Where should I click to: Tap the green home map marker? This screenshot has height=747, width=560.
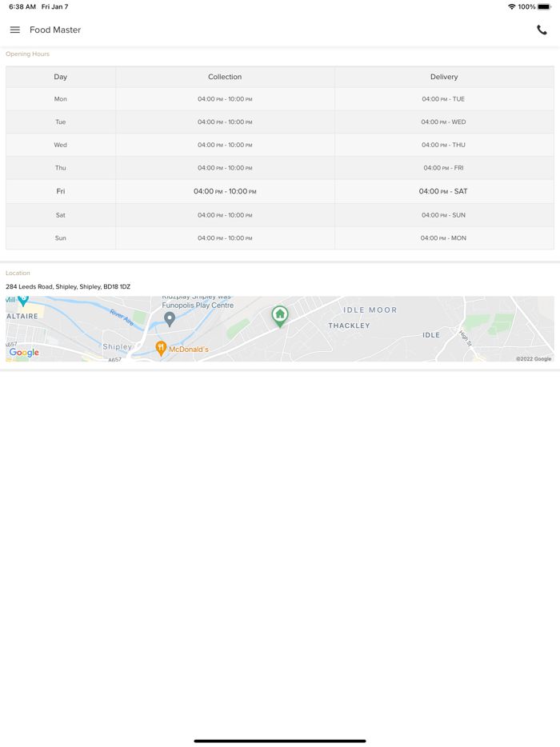click(x=280, y=315)
